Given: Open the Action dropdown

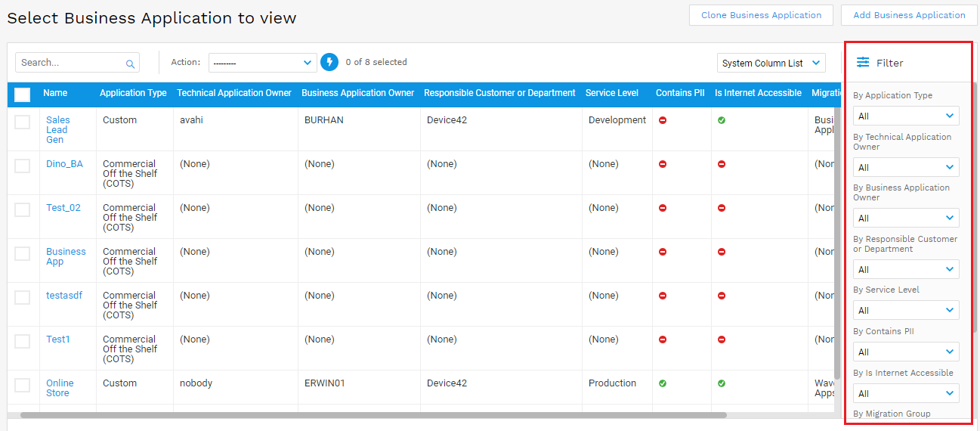Looking at the screenshot, I should click(262, 63).
